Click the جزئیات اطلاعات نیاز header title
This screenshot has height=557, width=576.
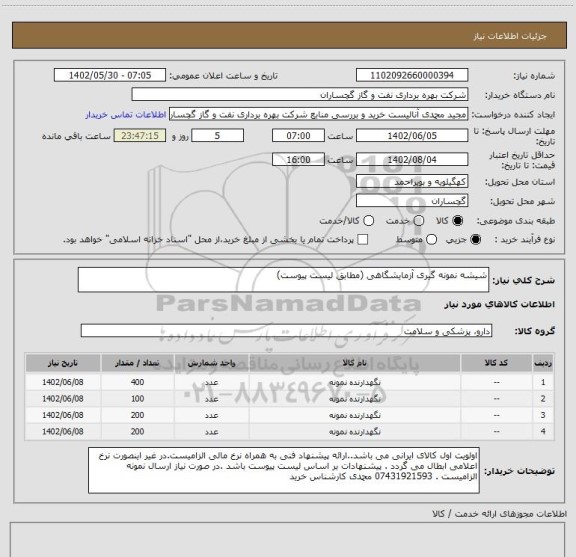(x=510, y=36)
